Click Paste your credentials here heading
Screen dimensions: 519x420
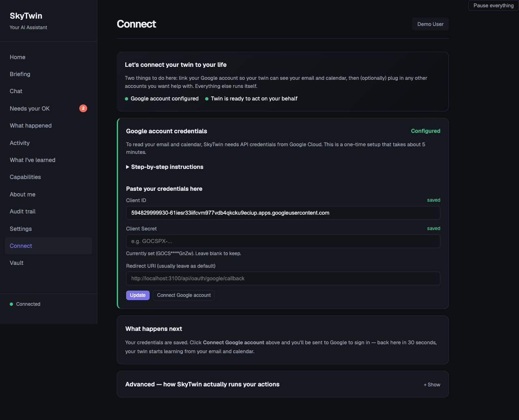[x=164, y=189]
